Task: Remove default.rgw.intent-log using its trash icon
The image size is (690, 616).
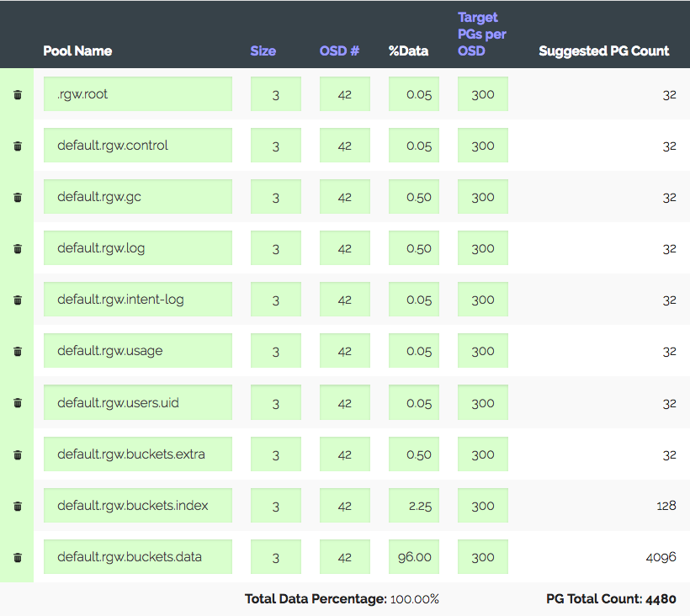Action: point(18,300)
